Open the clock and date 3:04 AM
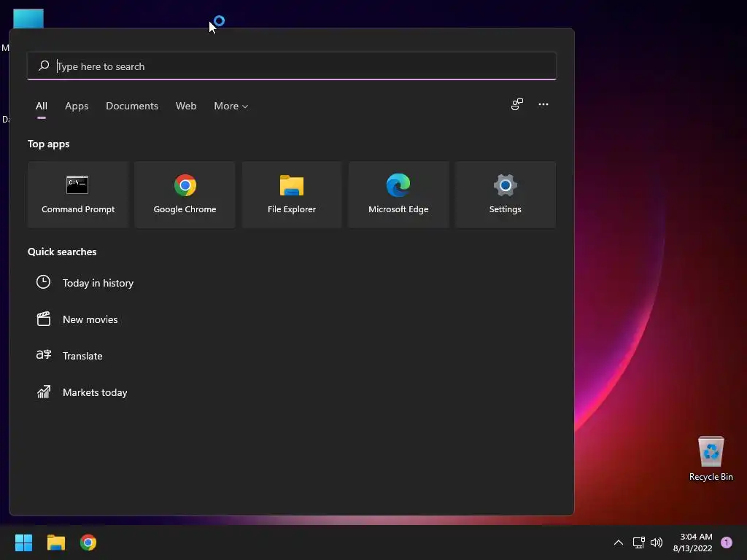 (x=693, y=542)
